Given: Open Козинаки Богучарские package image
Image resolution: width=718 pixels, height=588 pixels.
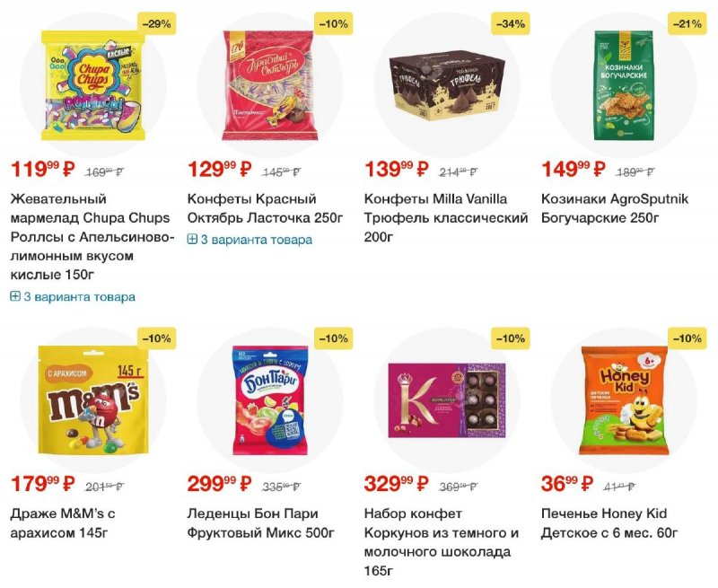Looking at the screenshot, I should [x=624, y=85].
